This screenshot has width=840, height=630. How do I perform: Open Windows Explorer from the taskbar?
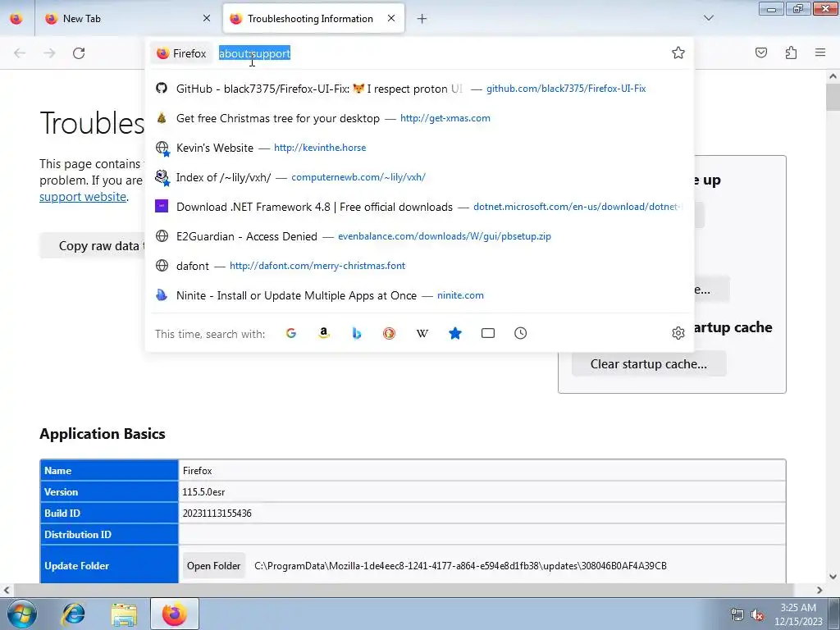124,614
